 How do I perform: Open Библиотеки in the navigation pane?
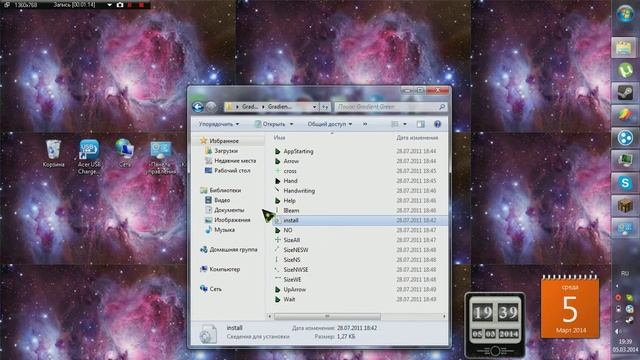pos(225,190)
